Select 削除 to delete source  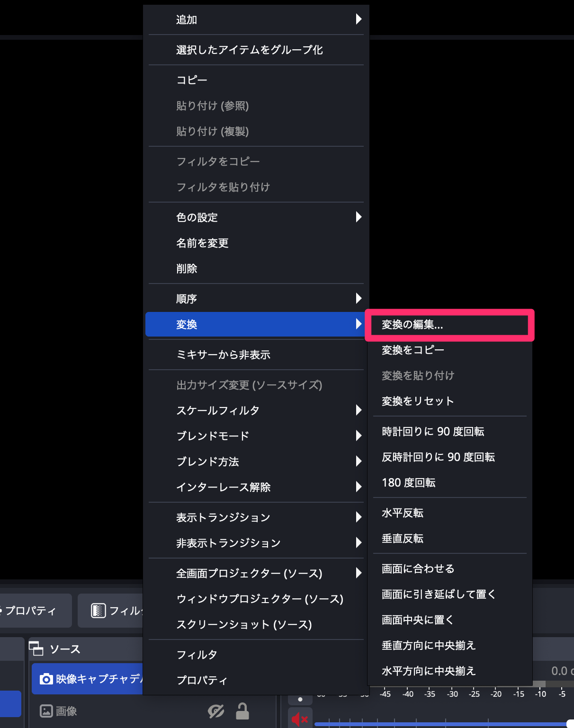click(x=256, y=268)
